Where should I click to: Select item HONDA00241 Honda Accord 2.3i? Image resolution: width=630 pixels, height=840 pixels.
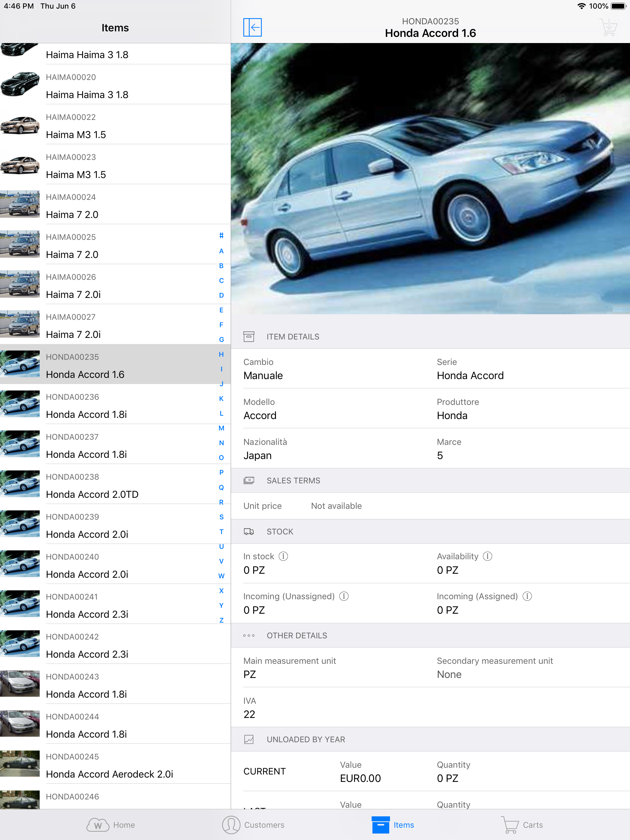click(115, 604)
